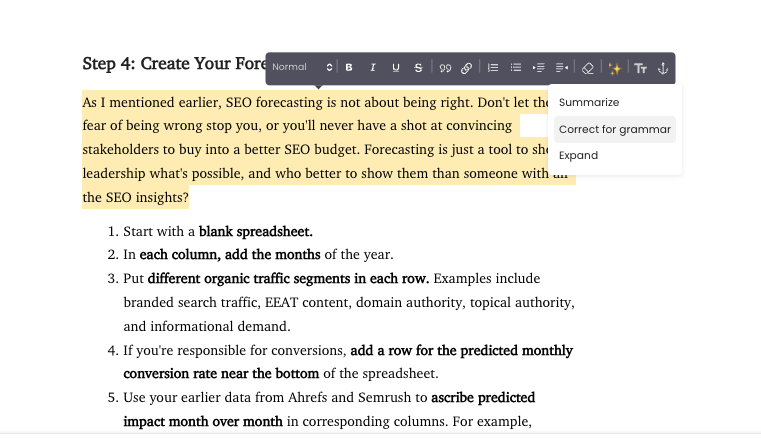Insert blockquote with the quote icon
Viewport: 761px width, 438px height.
point(445,68)
